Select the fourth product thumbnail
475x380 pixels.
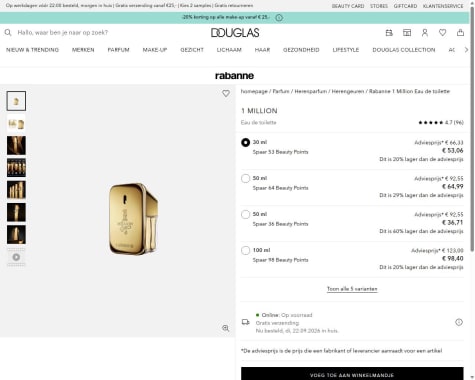16,168
